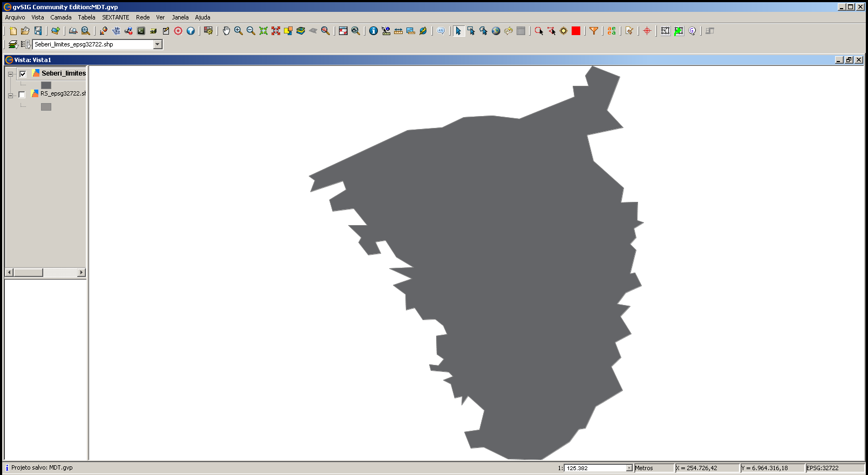The height and width of the screenshot is (475, 868).
Task: Click the Save project floppy disk icon
Action: (38, 31)
